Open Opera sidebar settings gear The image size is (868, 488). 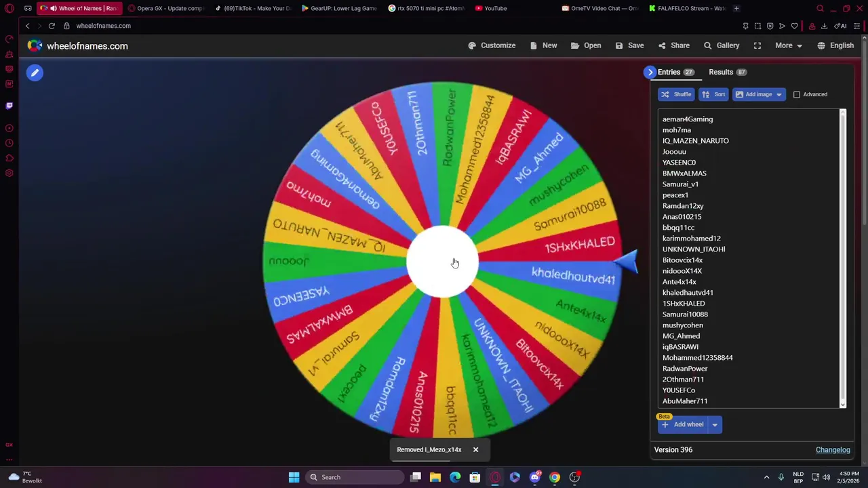[9, 173]
